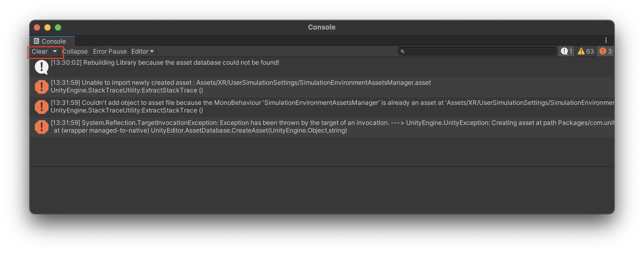Open the three-dot overflow menu

tap(606, 40)
